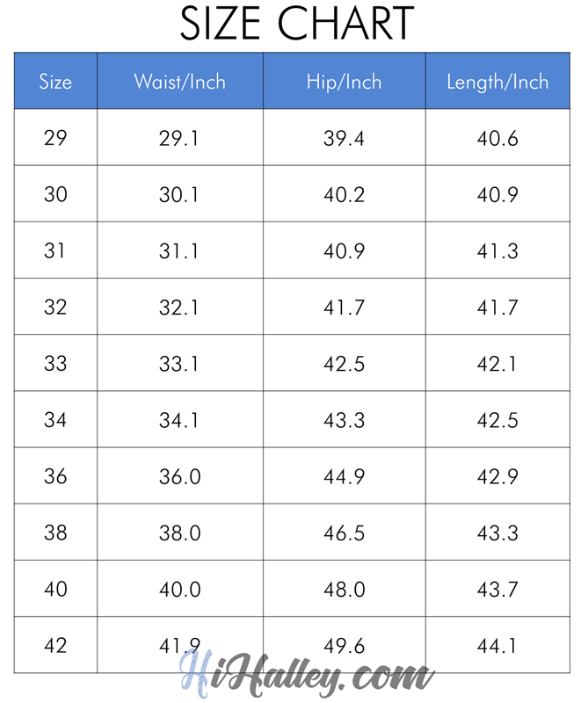Viewport: 588px width, 703px height.
Task: Click size 30 in the Size column
Action: 55,194
